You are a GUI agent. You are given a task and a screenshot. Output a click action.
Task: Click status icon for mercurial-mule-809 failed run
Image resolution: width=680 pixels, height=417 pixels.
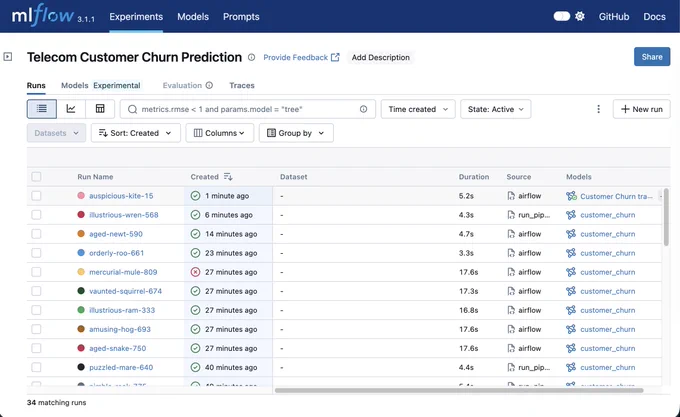point(196,272)
